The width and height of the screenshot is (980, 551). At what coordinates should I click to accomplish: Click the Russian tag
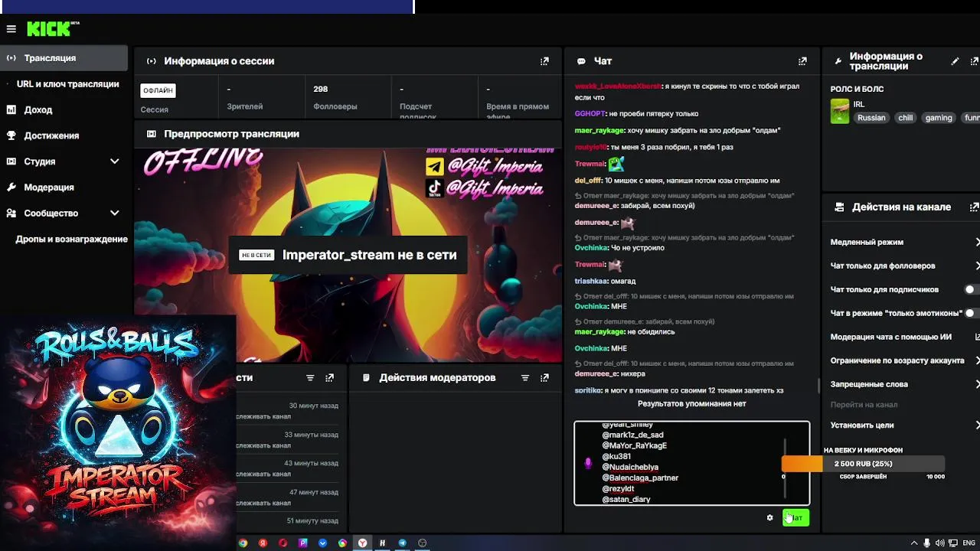pos(871,118)
